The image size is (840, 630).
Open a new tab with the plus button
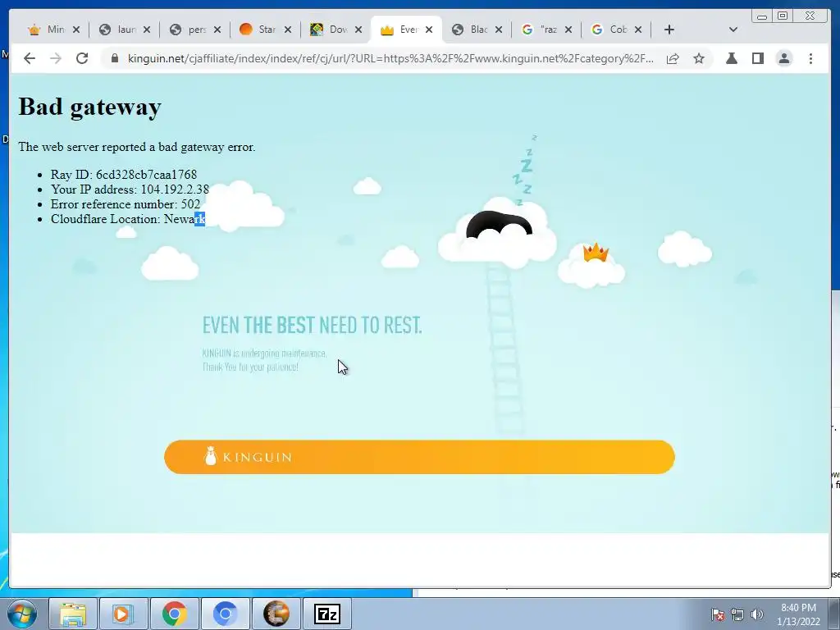(x=669, y=30)
